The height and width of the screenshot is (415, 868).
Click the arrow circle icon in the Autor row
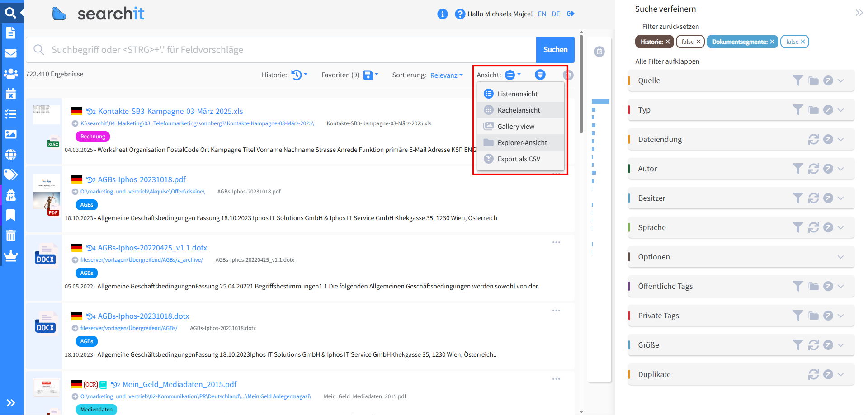pos(828,169)
